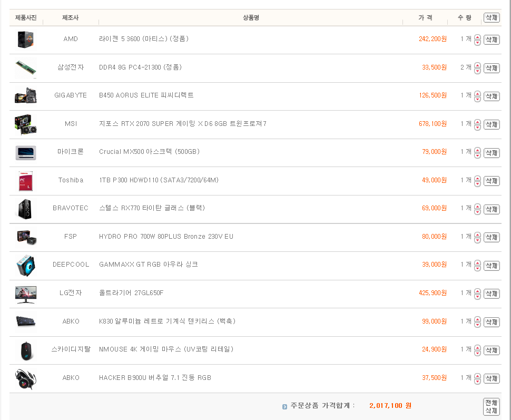Click product name 라이젠 5 3600 (마티스) (정품)

(x=143, y=39)
